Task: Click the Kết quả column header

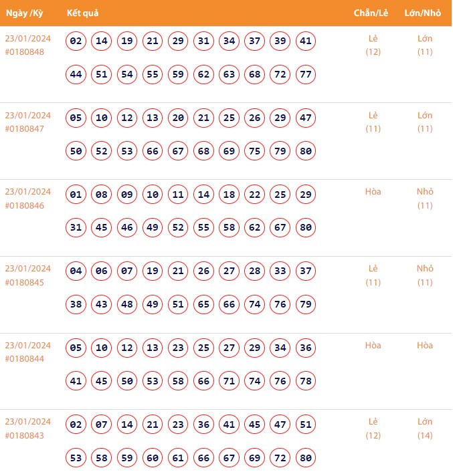Action: 82,13
